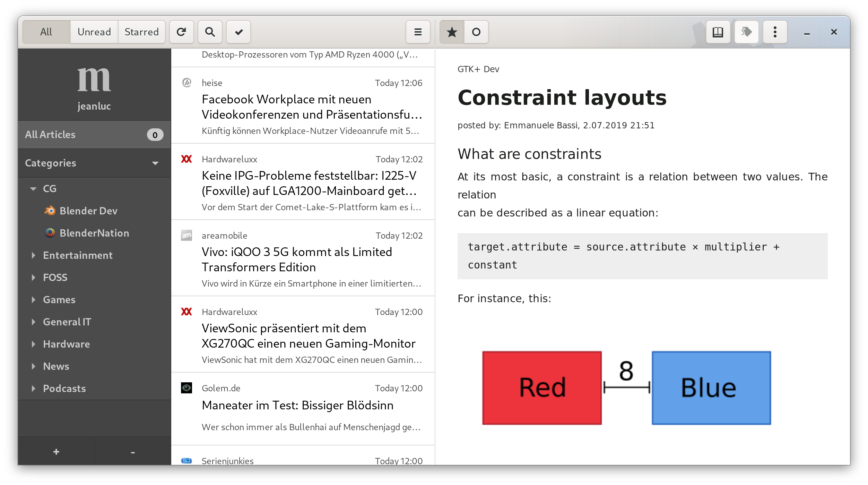Image resolution: width=868 pixels, height=485 pixels.
Task: Expand the Games category
Action: pyautogui.click(x=33, y=300)
